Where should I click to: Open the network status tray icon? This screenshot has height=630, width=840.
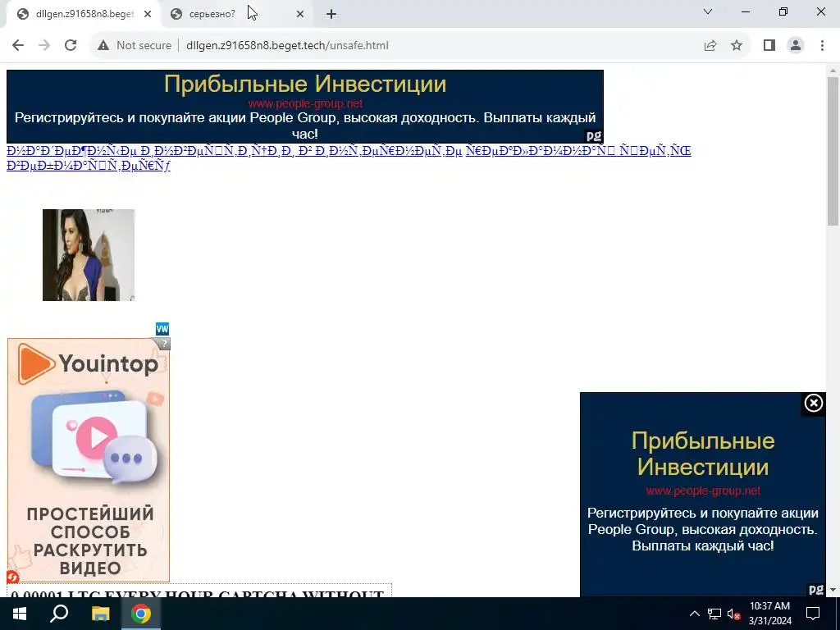pyautogui.click(x=714, y=614)
